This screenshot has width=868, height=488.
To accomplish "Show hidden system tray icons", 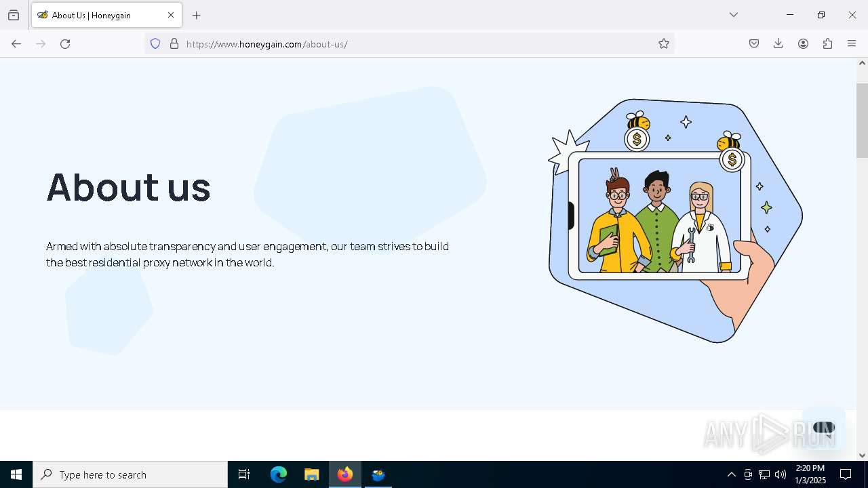I will pos(731,474).
